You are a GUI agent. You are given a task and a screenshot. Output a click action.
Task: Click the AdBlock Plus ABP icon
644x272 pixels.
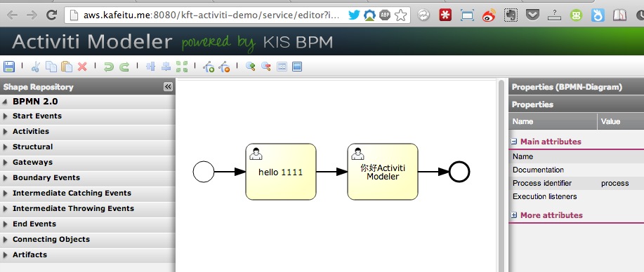point(385,15)
